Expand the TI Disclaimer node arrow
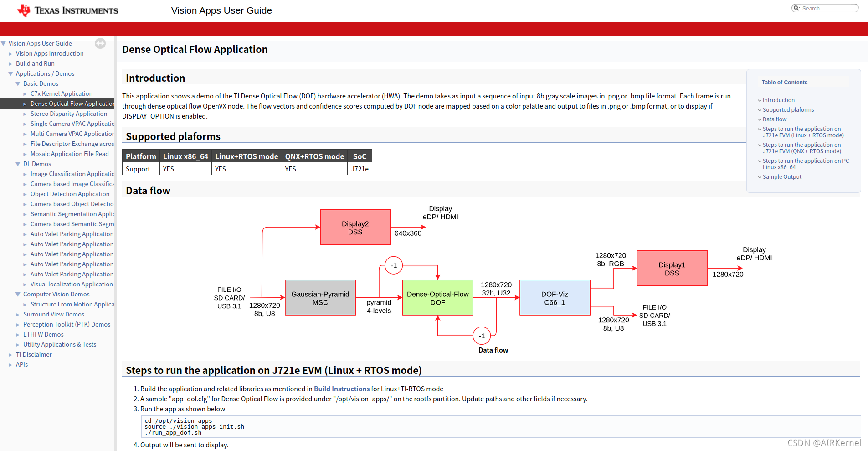Viewport: 868px width, 451px height. point(10,355)
